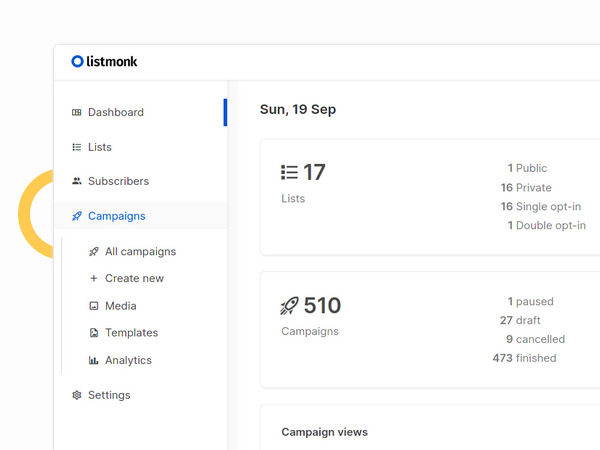The height and width of the screenshot is (450, 600).
Task: Click the Subscribers people icon
Action: pyautogui.click(x=77, y=182)
